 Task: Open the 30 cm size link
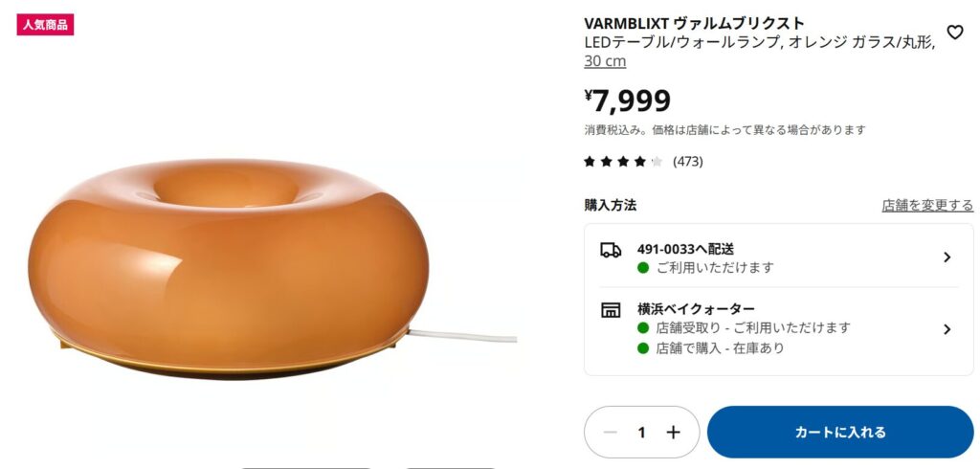605,61
